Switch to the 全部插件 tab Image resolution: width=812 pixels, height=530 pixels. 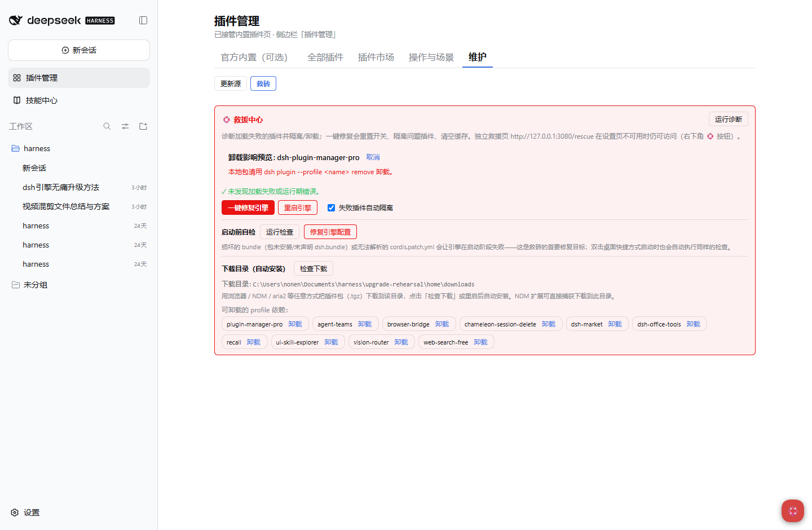[325, 57]
